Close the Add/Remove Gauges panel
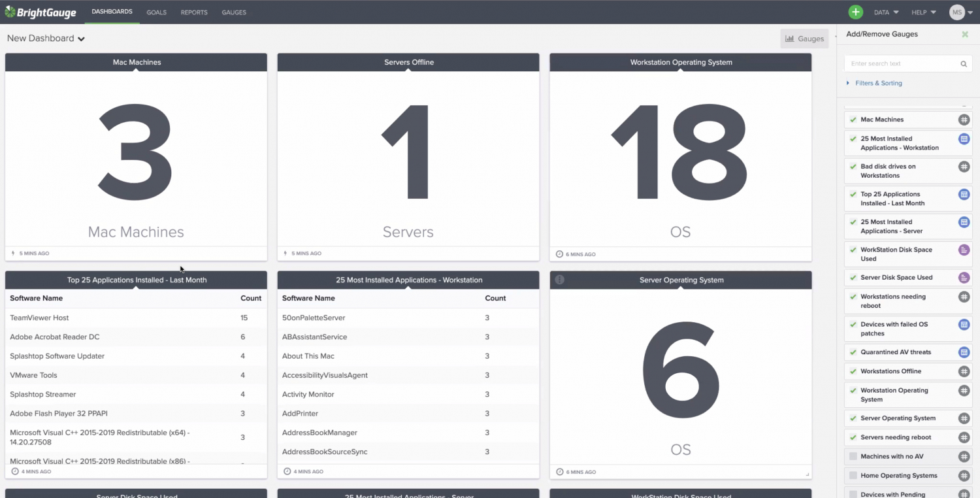980x498 pixels. pos(965,34)
